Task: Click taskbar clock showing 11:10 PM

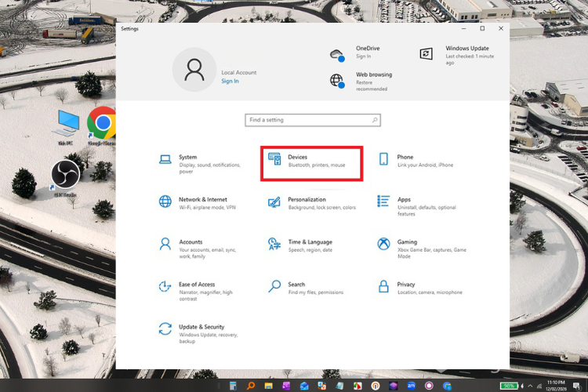Action: [x=556, y=386]
